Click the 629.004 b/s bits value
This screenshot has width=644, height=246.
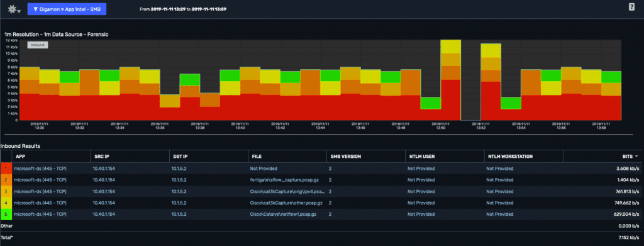tap(626, 215)
